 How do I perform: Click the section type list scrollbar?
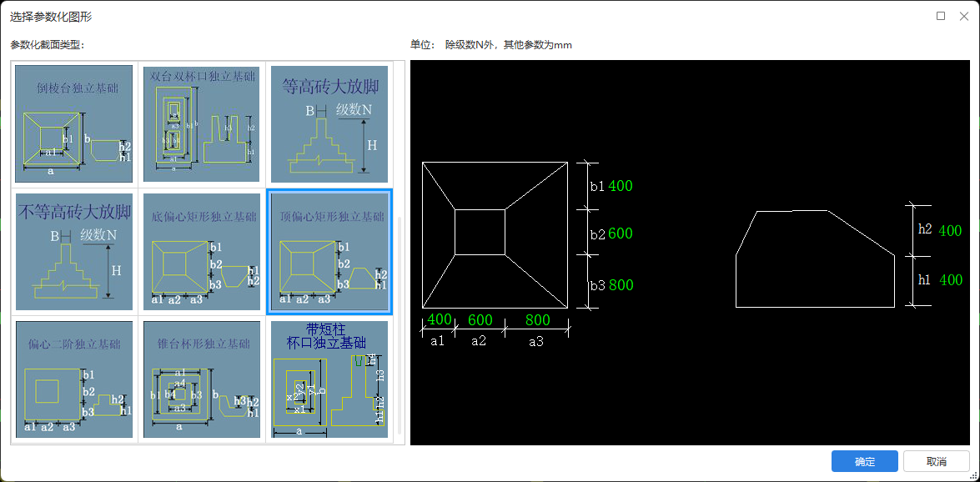[400, 326]
